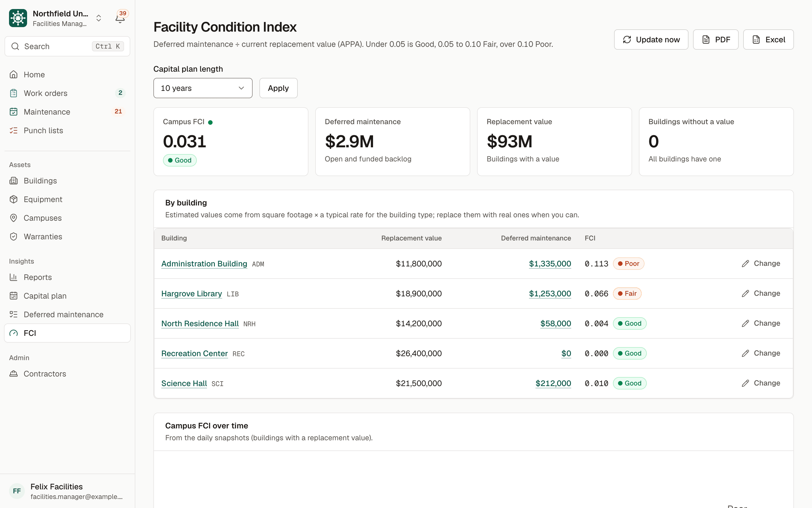Click the $1,335,000 deferred maintenance amount
This screenshot has width=812, height=508.
(550, 264)
